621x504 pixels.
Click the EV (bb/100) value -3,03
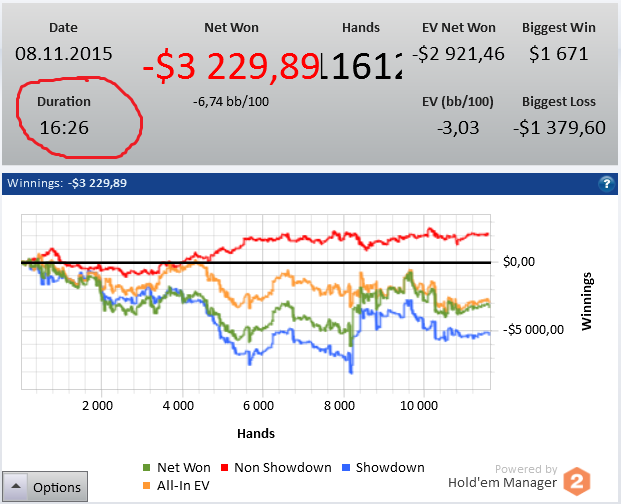click(x=458, y=128)
